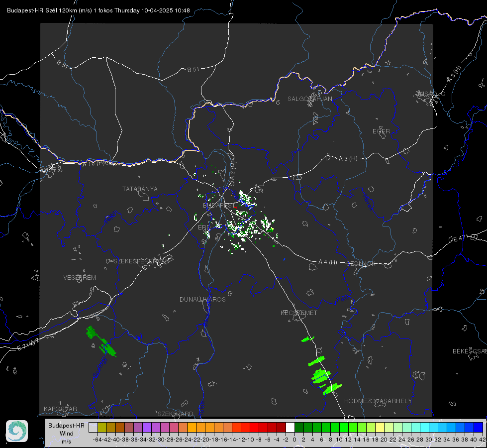This screenshot has width=487, height=448.
Task: Click the red pixel beside the BUDAPEST label
Action: coord(235,207)
